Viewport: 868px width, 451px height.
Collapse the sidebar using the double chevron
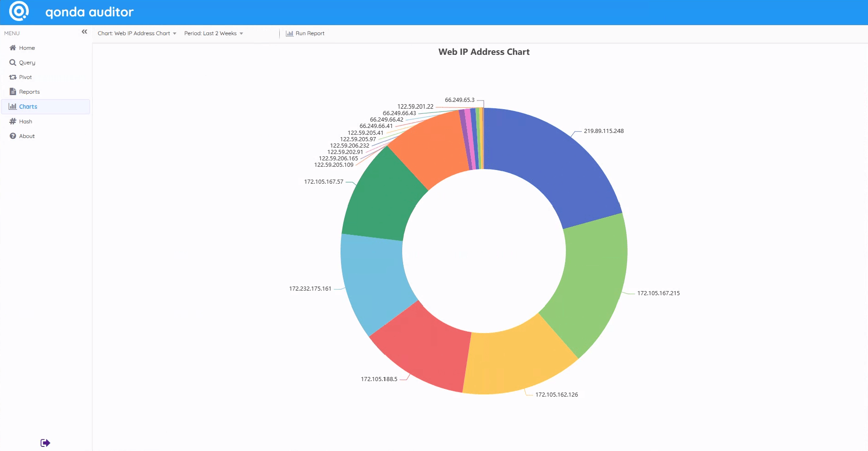(x=84, y=32)
